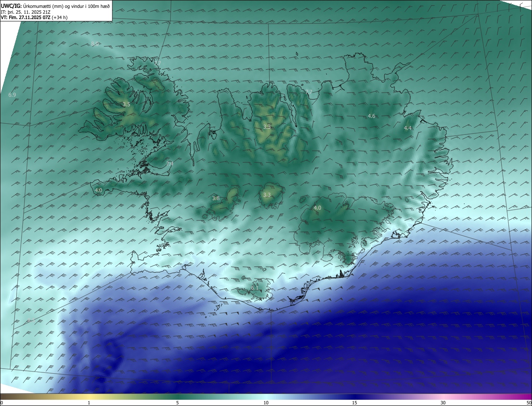
Task: Click the 7.7 label at the north coast fjord
Action: [308, 92]
